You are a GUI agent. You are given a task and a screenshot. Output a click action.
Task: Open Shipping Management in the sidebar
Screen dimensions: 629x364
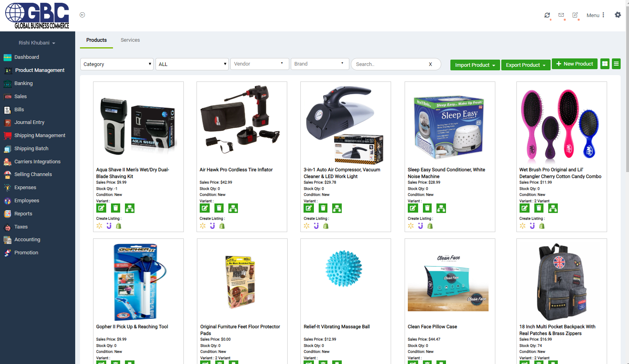pos(40,136)
